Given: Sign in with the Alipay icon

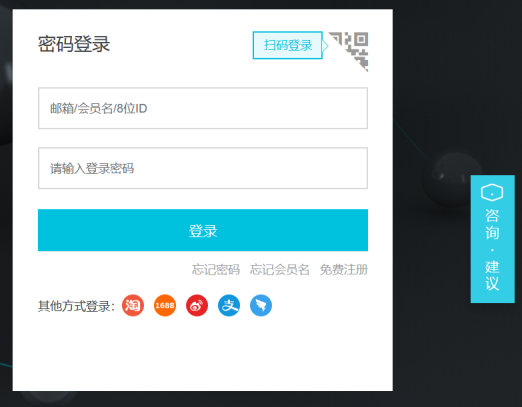Looking at the screenshot, I should click(229, 305).
